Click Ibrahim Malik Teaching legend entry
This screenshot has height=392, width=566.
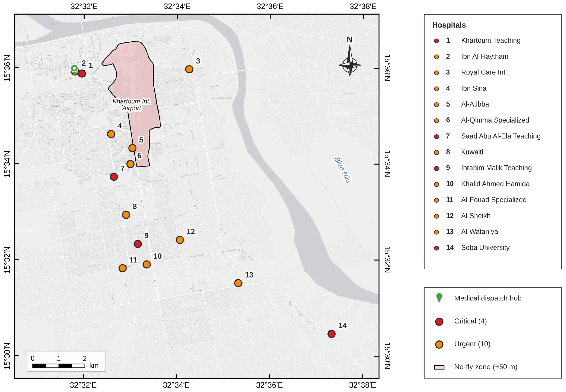coord(496,168)
